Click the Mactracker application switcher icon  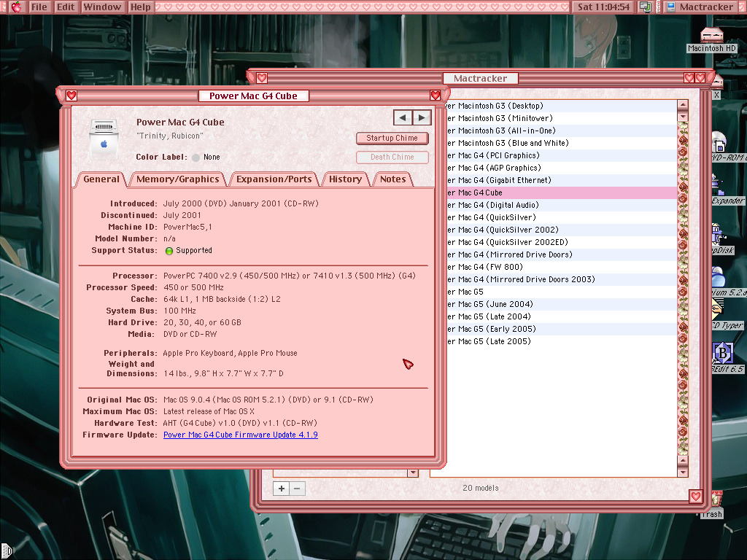tap(670, 7)
